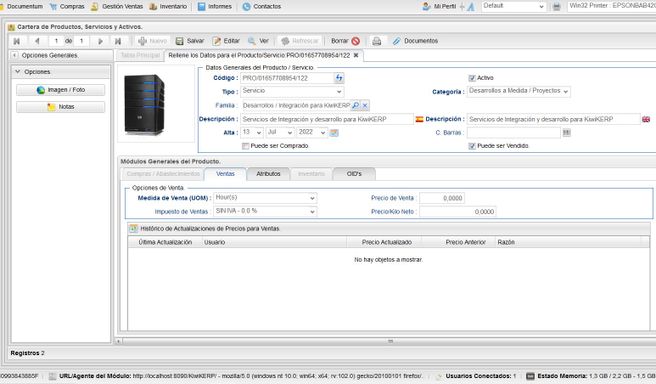The image size is (656, 384).
Task: Open the Alta year 2022 dropdown
Action: pos(323,133)
